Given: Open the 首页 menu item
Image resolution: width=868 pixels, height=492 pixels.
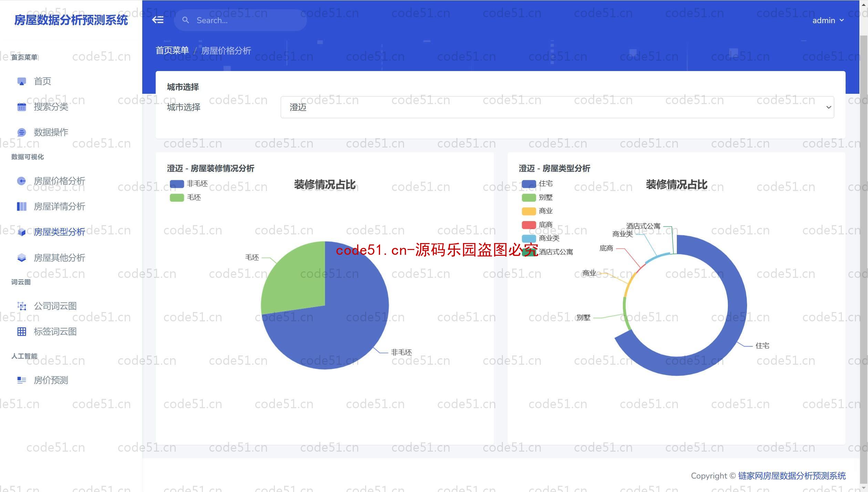Looking at the screenshot, I should point(42,81).
